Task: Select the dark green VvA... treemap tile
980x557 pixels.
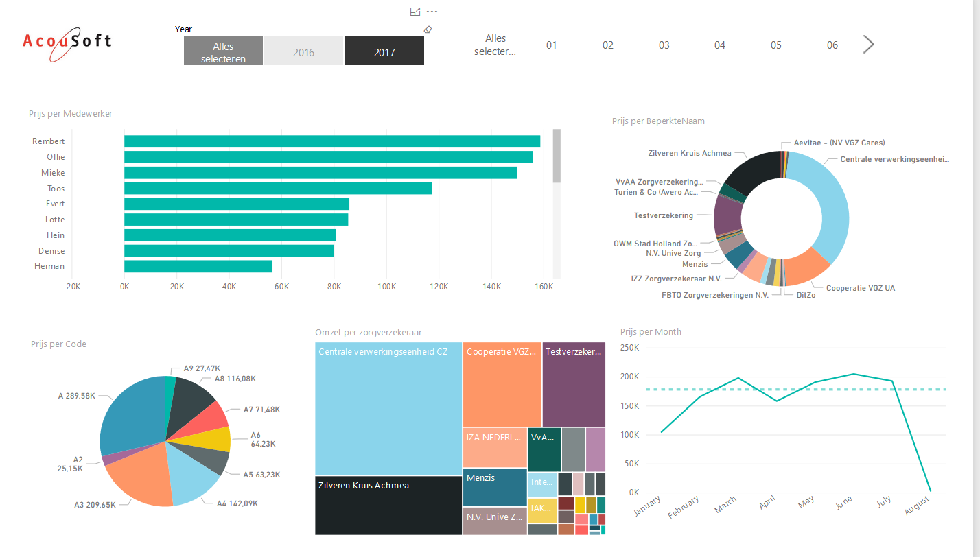Action: (544, 449)
